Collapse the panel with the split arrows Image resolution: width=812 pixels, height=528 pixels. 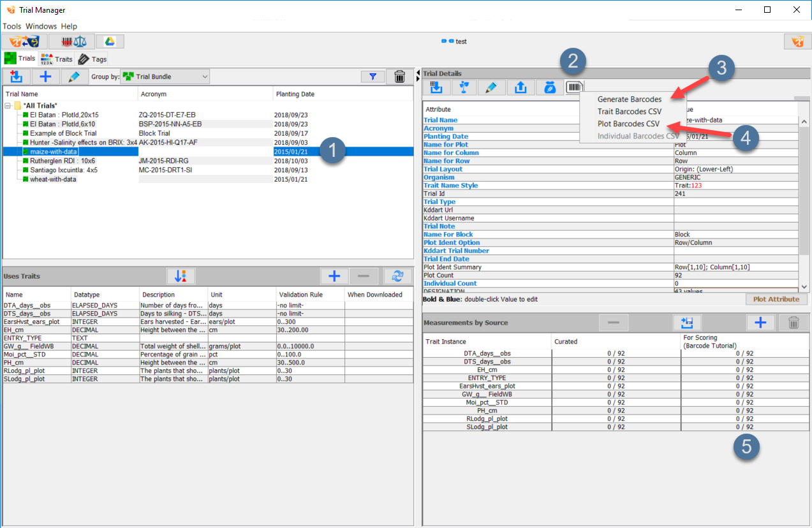418,77
